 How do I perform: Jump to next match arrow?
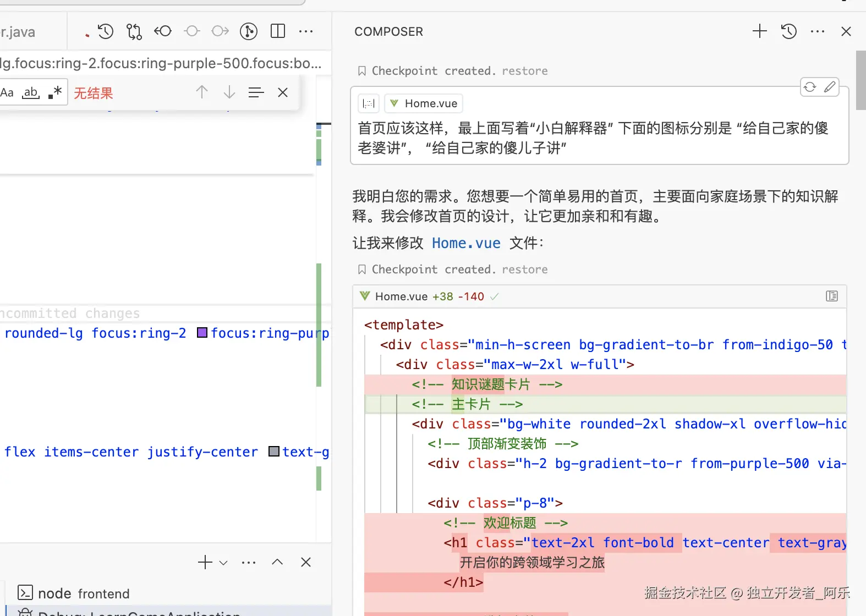pyautogui.click(x=229, y=92)
